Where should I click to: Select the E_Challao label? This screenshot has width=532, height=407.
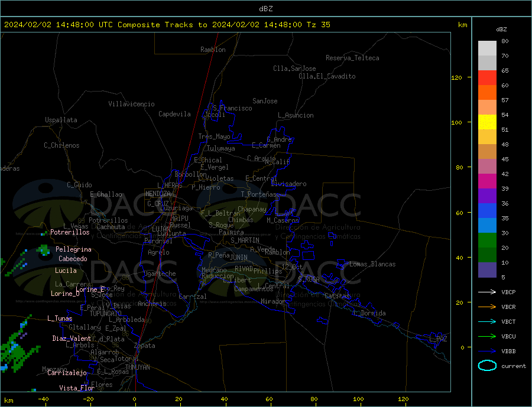(106, 194)
